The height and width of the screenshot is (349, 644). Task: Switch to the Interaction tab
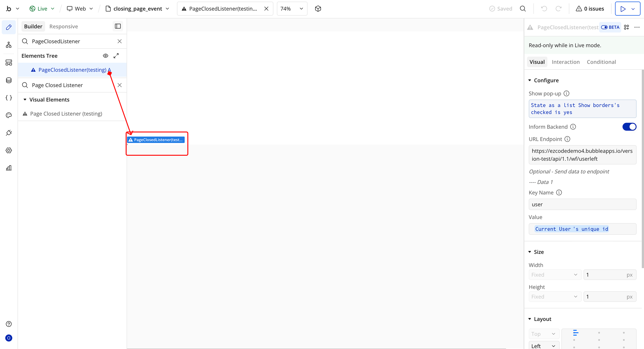566,62
